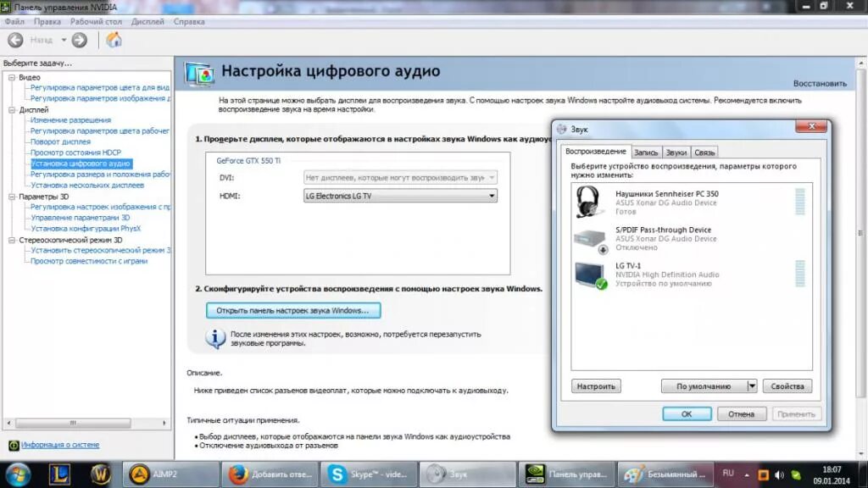Click the Звук dialog close button
This screenshot has width=868, height=488.
pyautogui.click(x=811, y=127)
